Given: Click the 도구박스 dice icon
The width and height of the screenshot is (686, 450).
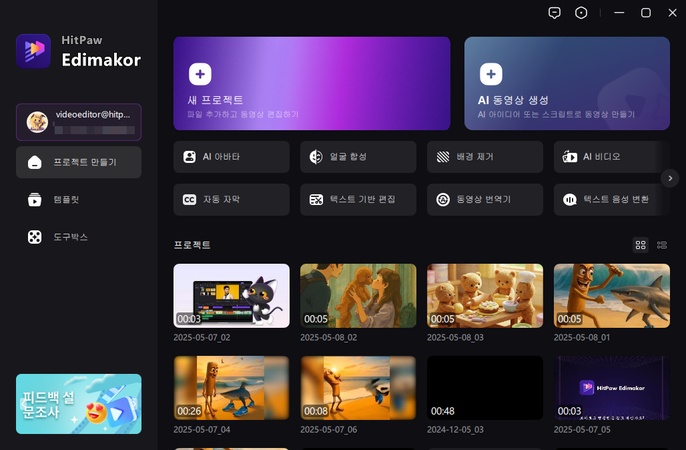Looking at the screenshot, I should [35, 237].
